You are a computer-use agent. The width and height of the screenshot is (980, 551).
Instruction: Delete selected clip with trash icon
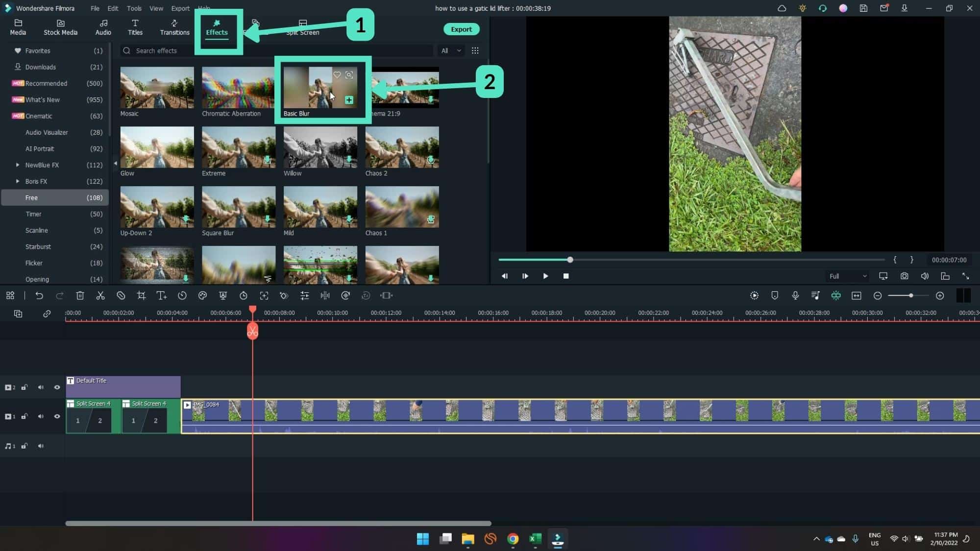tap(80, 295)
